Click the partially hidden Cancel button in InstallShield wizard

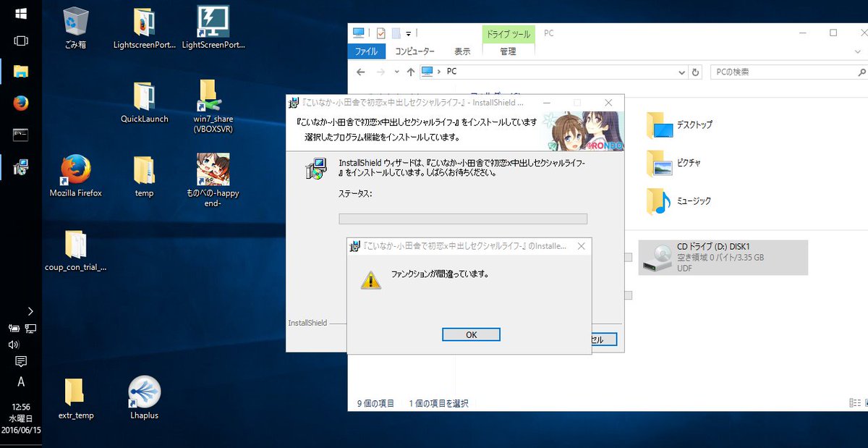603,339
